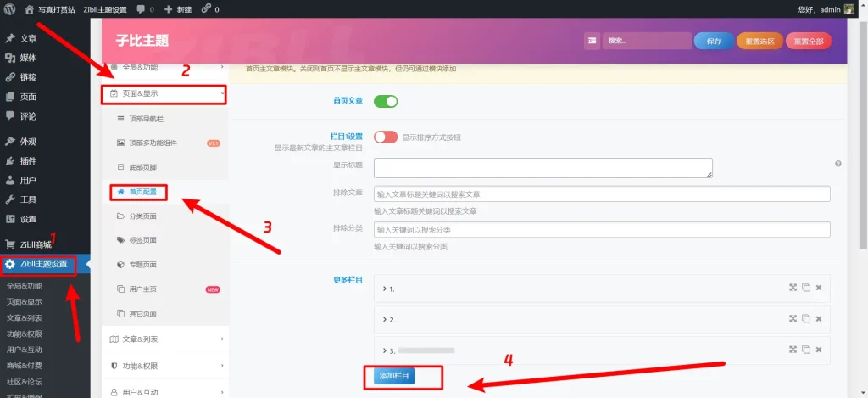
Task: Expand column item 1 in 更多栏目
Action: 603,289
